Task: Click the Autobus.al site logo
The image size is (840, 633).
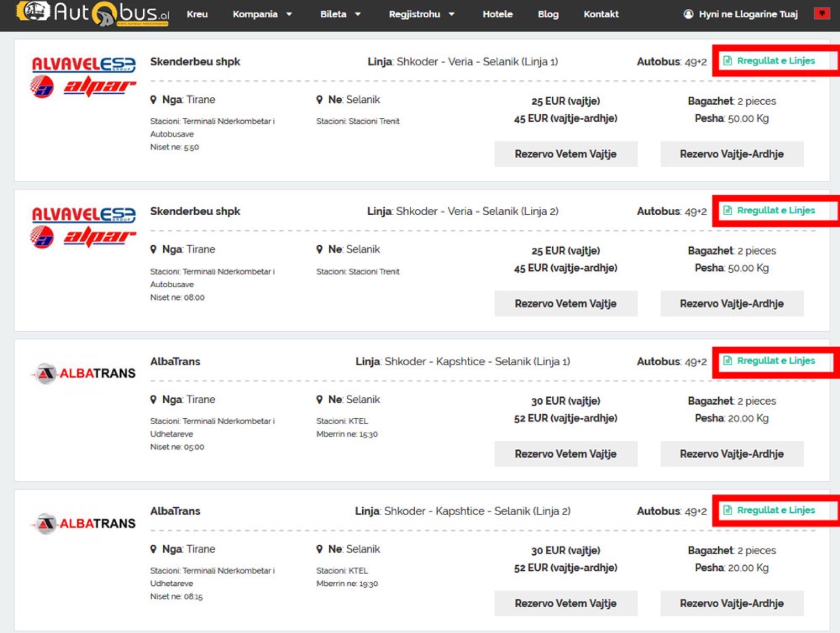Action: [92, 13]
